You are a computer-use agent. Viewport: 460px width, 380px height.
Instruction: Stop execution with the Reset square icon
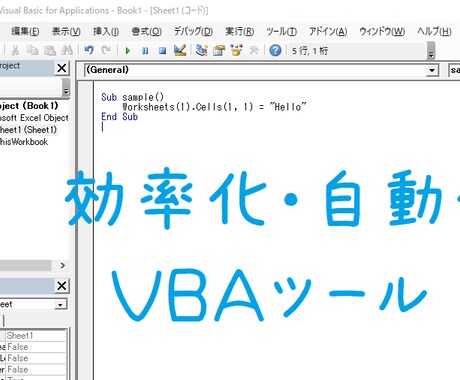163,51
